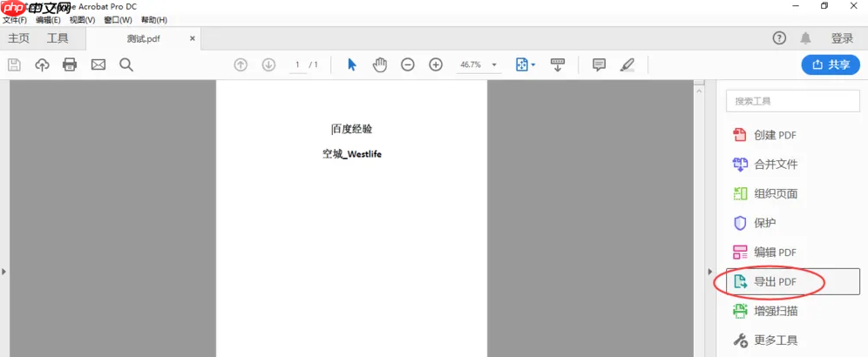
Task: Open the 帮助(H) menu
Action: pos(154,20)
